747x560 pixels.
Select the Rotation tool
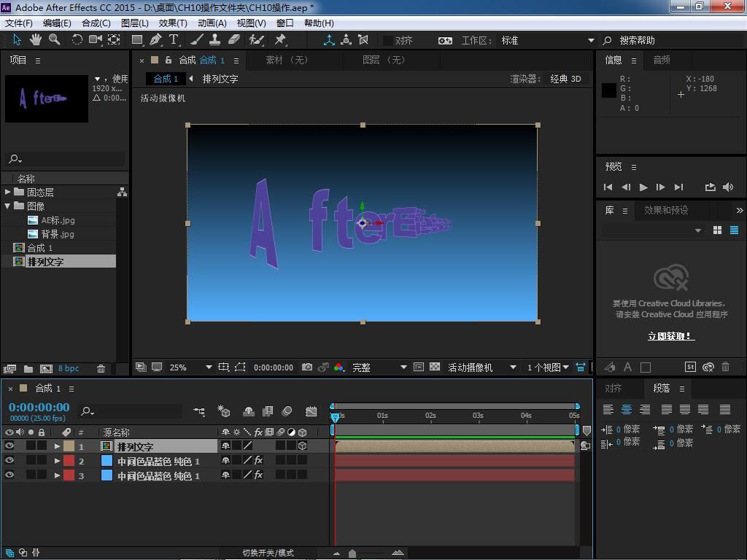pos(77,40)
